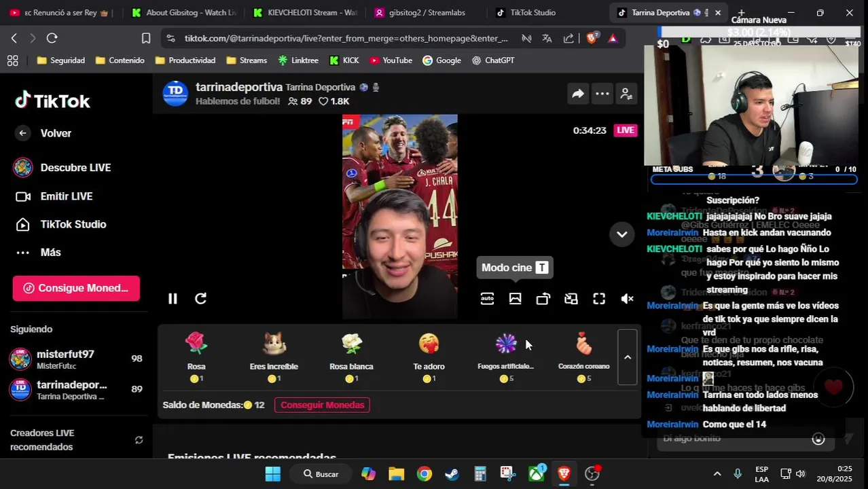Pause the live stream video
The width and height of the screenshot is (868, 489).
pyautogui.click(x=173, y=299)
